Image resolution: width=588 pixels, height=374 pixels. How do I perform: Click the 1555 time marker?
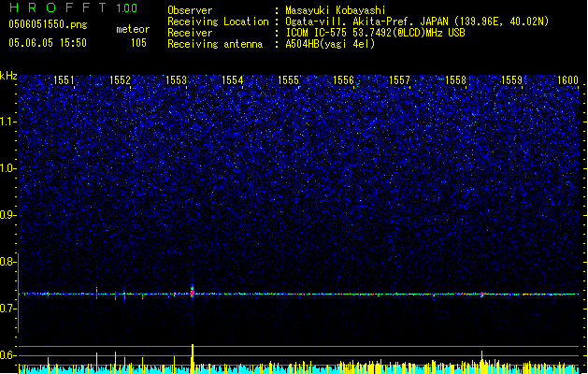click(x=288, y=80)
